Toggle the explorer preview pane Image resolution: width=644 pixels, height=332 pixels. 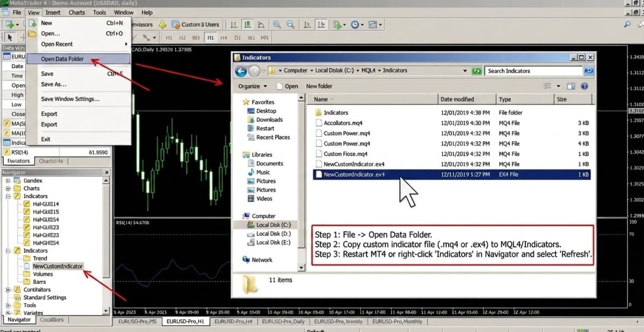[571, 86]
